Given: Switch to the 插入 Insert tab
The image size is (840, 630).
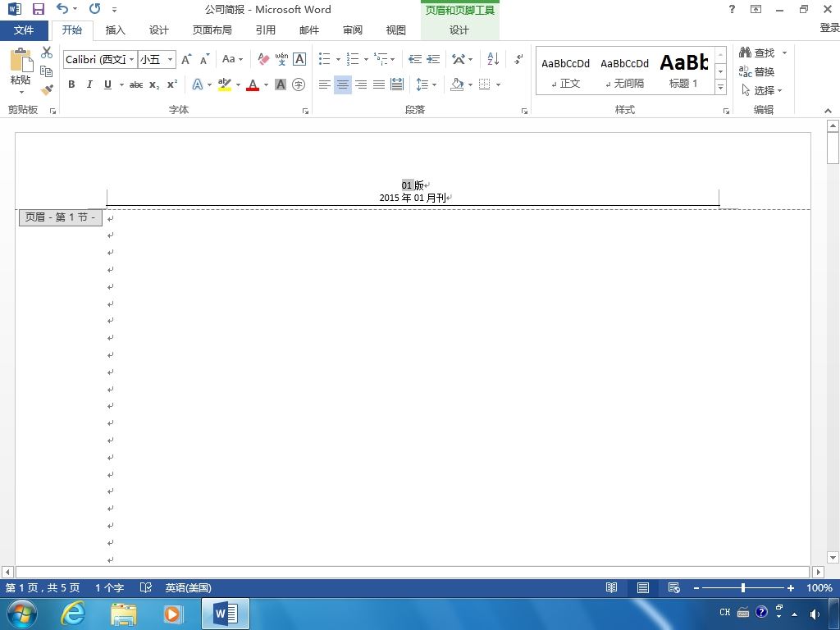Looking at the screenshot, I should pyautogui.click(x=115, y=30).
